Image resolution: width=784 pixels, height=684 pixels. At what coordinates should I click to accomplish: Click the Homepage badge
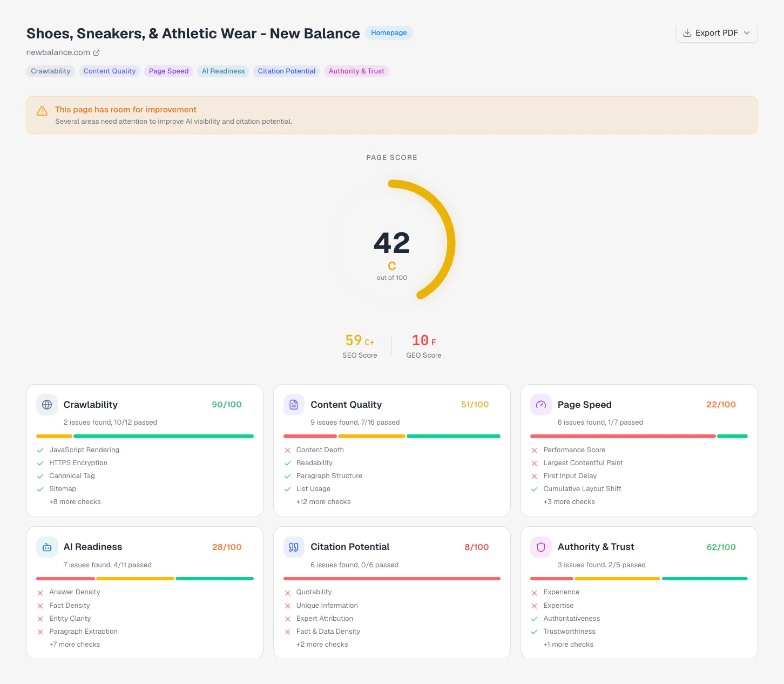tap(389, 33)
